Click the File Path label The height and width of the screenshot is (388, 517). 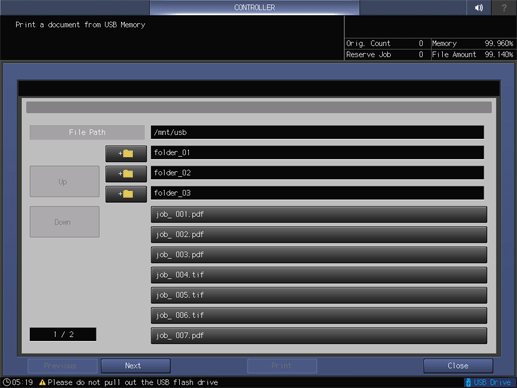[x=87, y=132]
